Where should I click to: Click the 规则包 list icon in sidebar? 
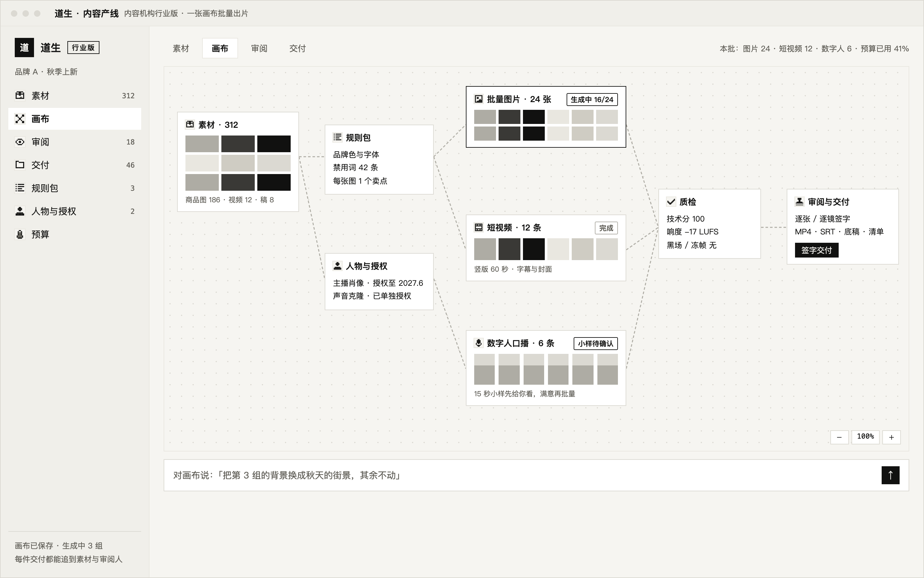[20, 188]
